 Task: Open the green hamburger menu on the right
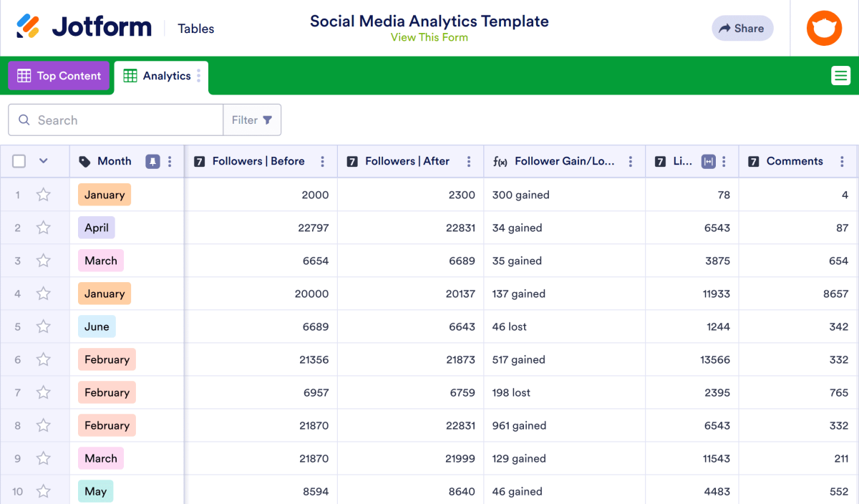click(840, 75)
